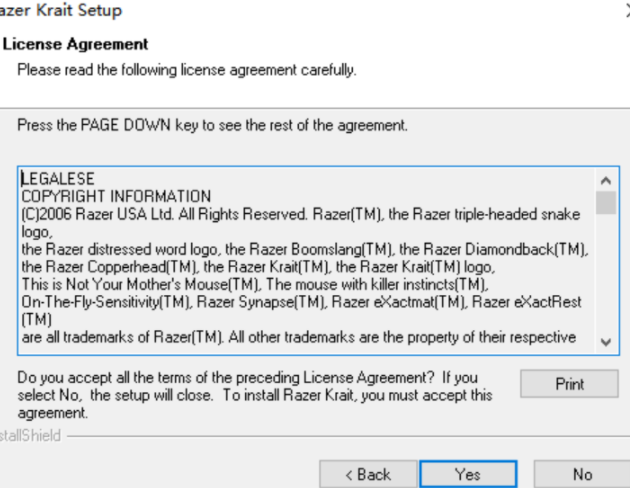
Task: Go back with the Back button
Action: coord(367,474)
